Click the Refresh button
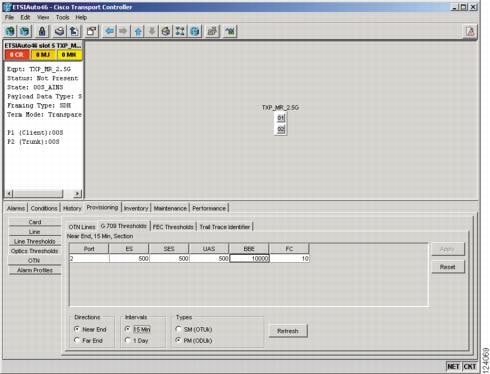This screenshot has height=374, width=490. [288, 331]
